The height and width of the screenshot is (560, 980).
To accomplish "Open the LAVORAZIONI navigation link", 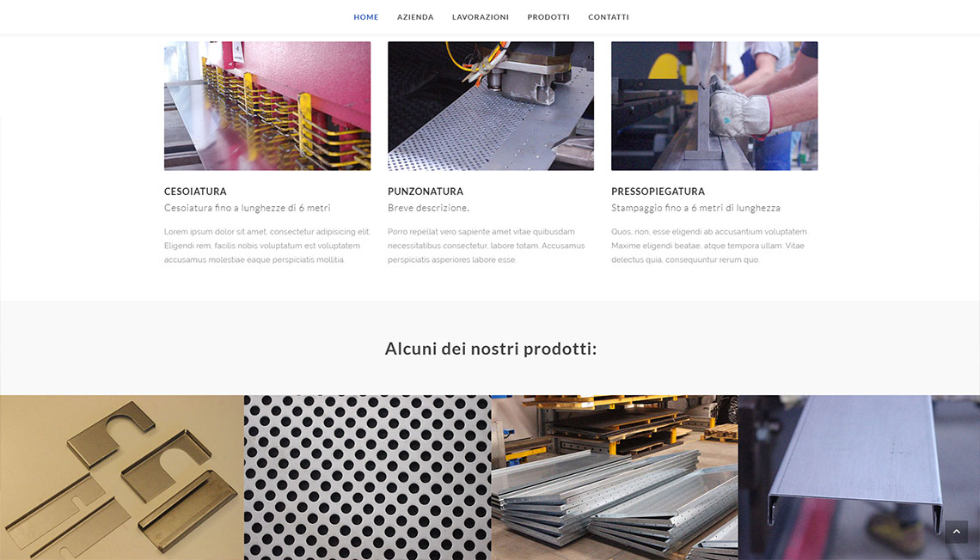I will (x=480, y=17).
